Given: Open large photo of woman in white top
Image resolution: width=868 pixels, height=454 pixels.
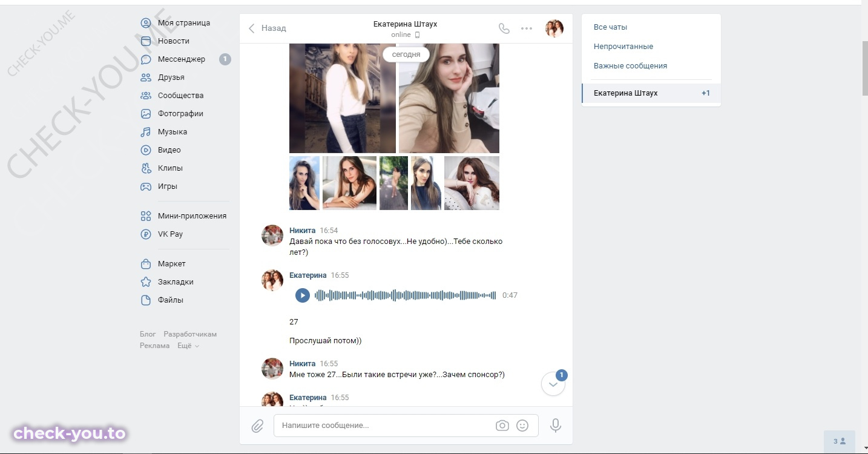Looking at the screenshot, I should (x=343, y=98).
